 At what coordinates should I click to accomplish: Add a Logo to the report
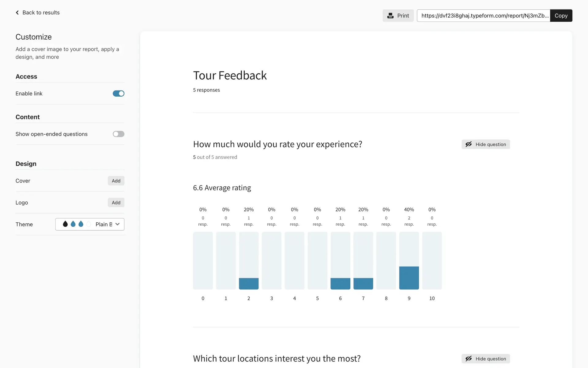tap(116, 203)
